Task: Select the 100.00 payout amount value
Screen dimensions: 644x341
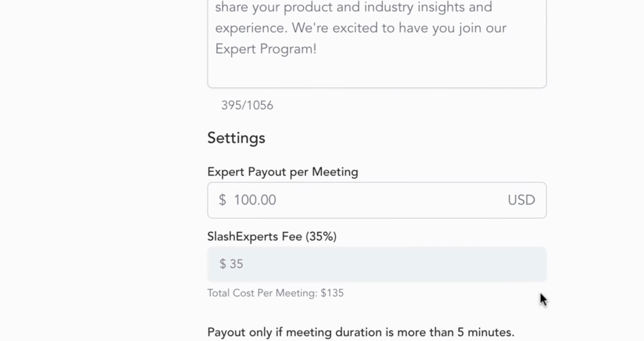Action: (255, 200)
